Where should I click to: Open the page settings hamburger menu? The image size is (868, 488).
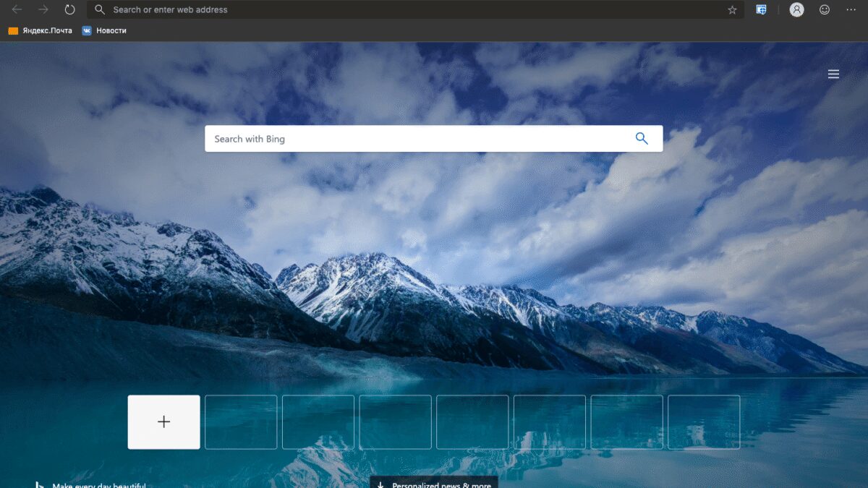tap(833, 74)
